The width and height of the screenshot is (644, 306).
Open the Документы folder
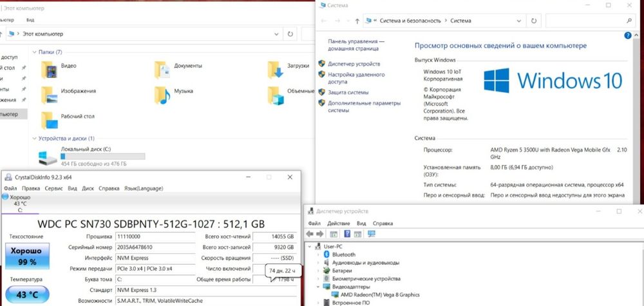pos(162,70)
